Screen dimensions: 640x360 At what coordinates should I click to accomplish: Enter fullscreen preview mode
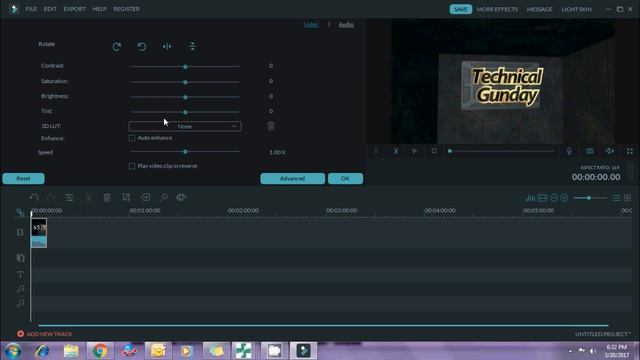click(630, 151)
